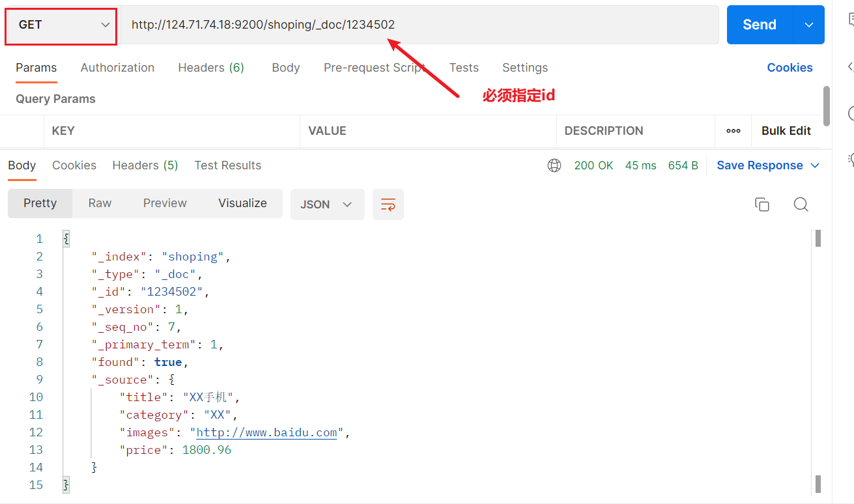
Task: Open the request Headers (6) tab
Action: [x=211, y=68]
